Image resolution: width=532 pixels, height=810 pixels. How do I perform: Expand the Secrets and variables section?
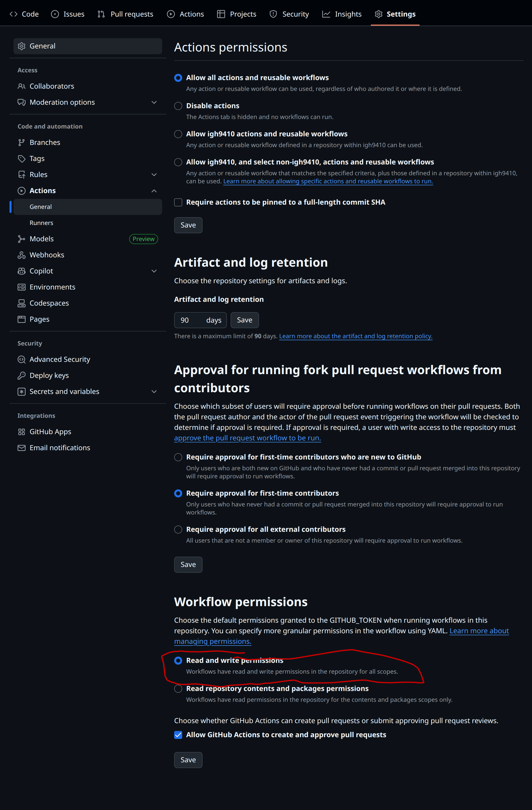tap(154, 392)
